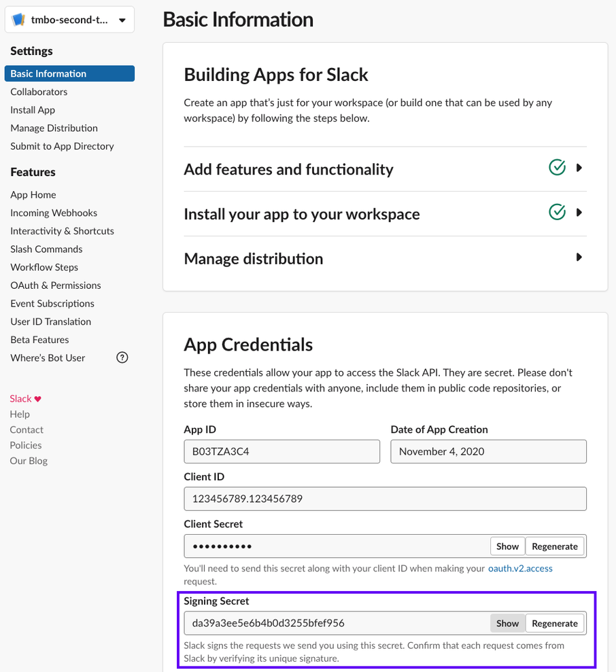Viewport: 616px width, 672px height.
Task: Click the green checkmark beside Add features
Action: [557, 167]
